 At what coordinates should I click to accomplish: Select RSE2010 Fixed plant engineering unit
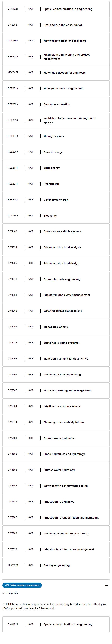(x=56, y=56)
